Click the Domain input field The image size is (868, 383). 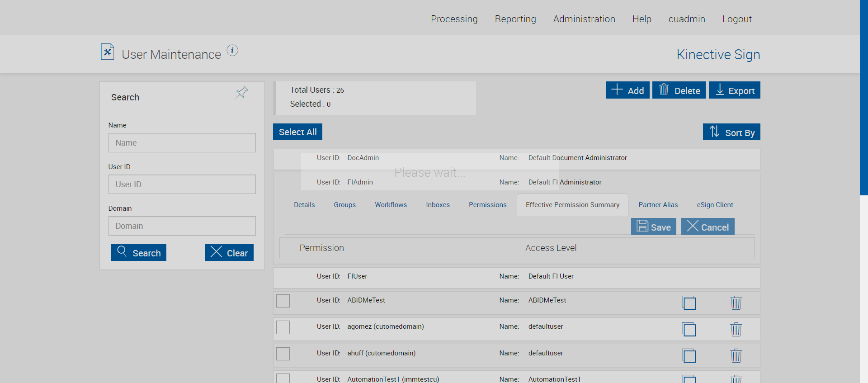[182, 226]
